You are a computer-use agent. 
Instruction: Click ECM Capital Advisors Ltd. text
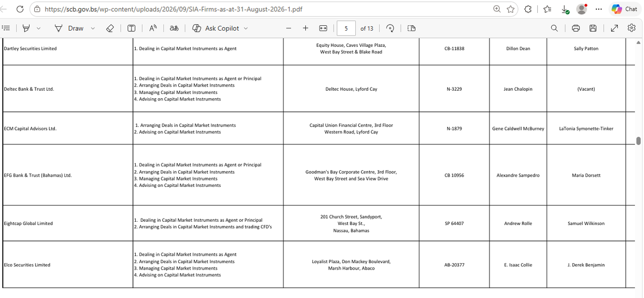point(30,129)
